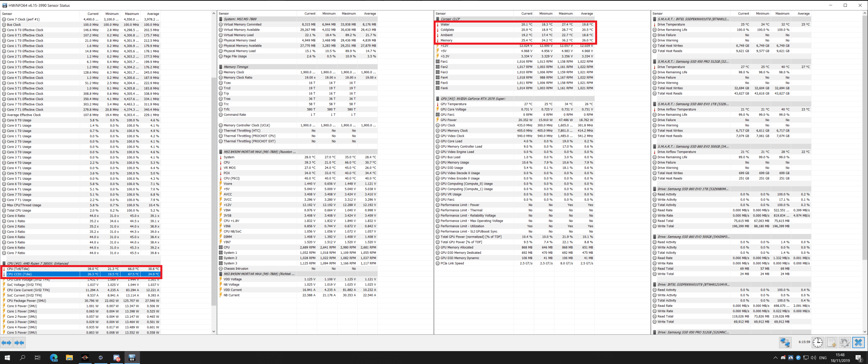Open the volume control in the tray
The height and width of the screenshot is (364, 868).
[x=813, y=358]
